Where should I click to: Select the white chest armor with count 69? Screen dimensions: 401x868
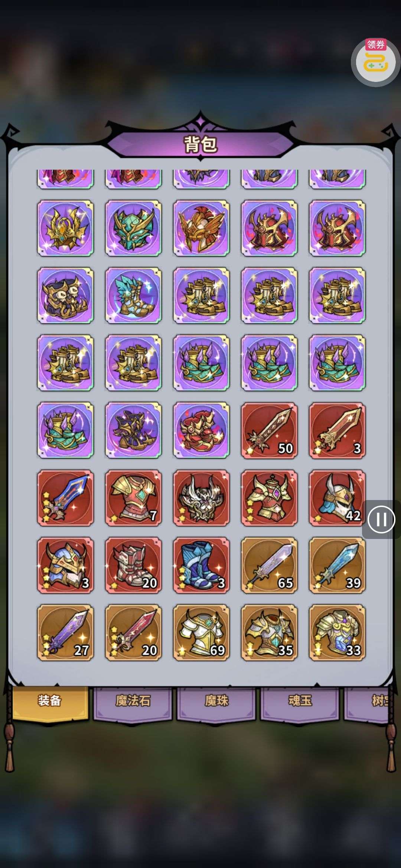(x=201, y=633)
